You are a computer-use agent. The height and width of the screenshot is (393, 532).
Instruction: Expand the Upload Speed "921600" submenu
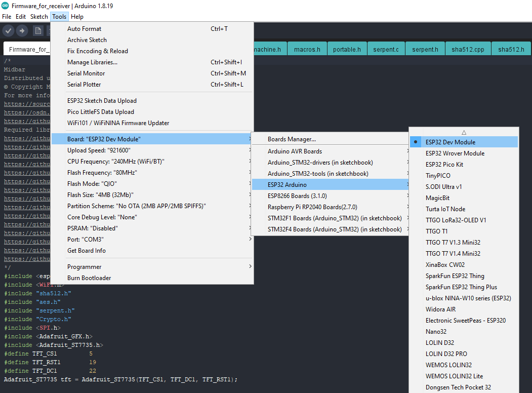coord(152,150)
